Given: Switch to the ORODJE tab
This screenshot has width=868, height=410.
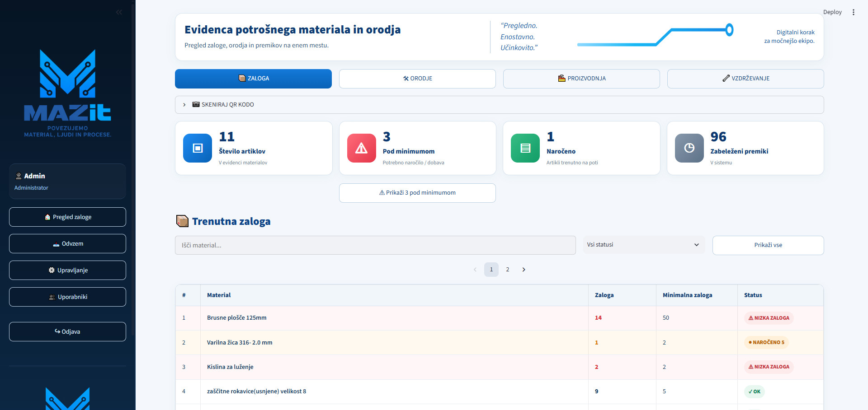Looking at the screenshot, I should tap(417, 79).
